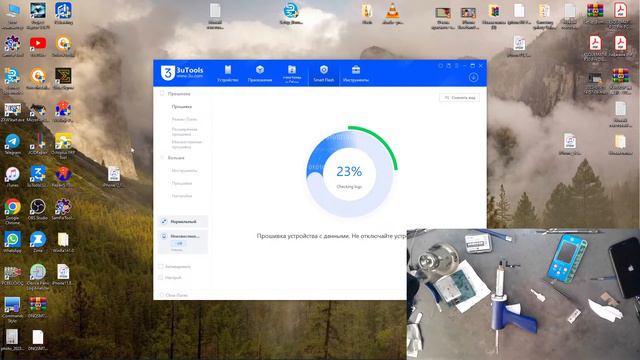The height and width of the screenshot is (360, 640).
Task: Open the WinRAR archive icon on left desktop
Action: click(38, 307)
